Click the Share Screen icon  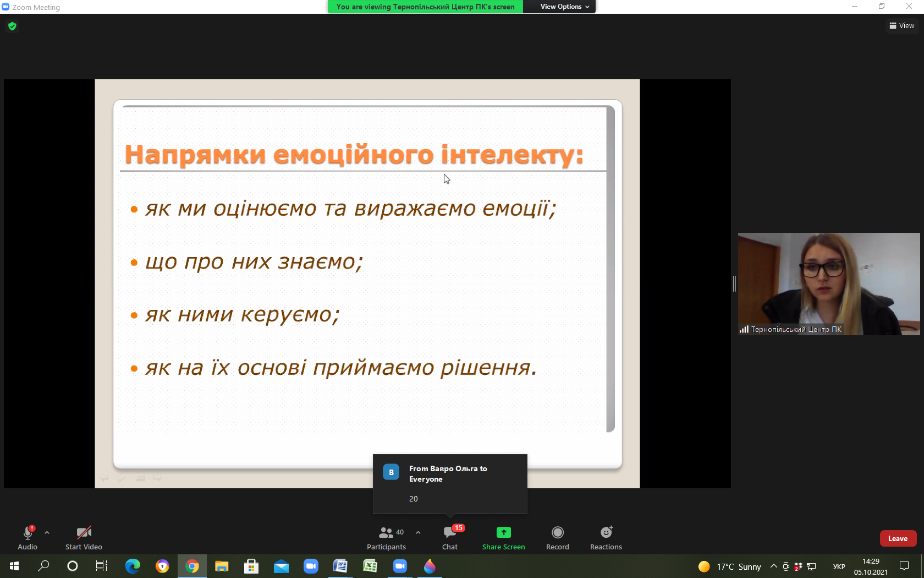pyautogui.click(x=503, y=532)
